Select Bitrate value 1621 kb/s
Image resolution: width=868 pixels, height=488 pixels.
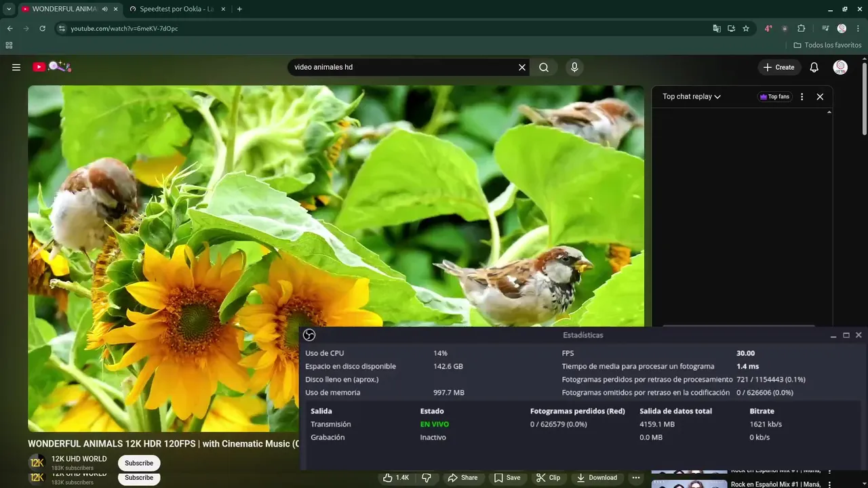(x=766, y=424)
